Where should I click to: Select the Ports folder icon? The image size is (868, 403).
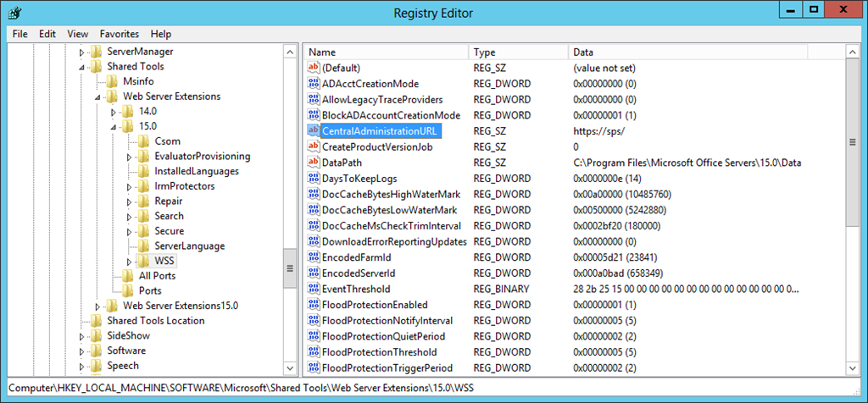click(129, 290)
